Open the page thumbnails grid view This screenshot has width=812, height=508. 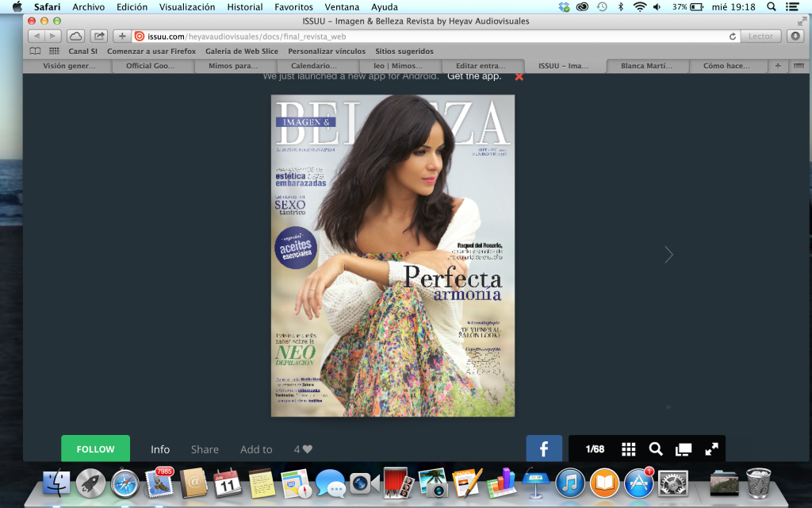628,449
